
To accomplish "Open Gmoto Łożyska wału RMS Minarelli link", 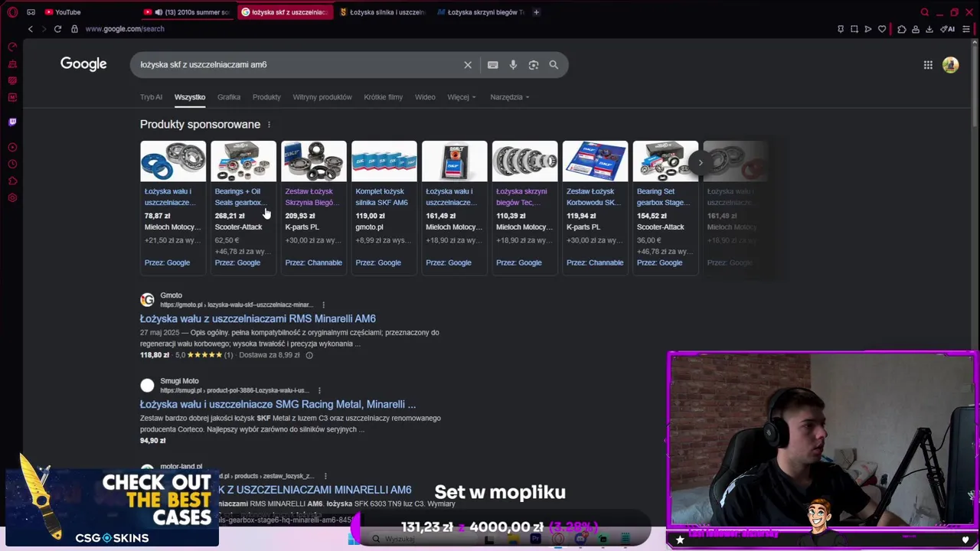I will point(258,319).
